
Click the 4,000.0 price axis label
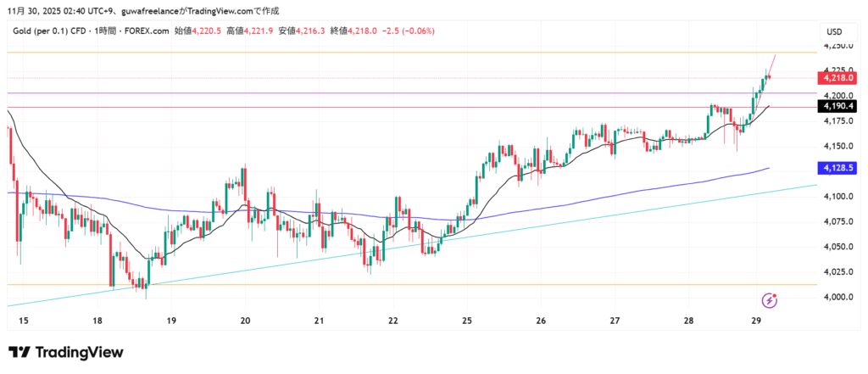tap(837, 297)
